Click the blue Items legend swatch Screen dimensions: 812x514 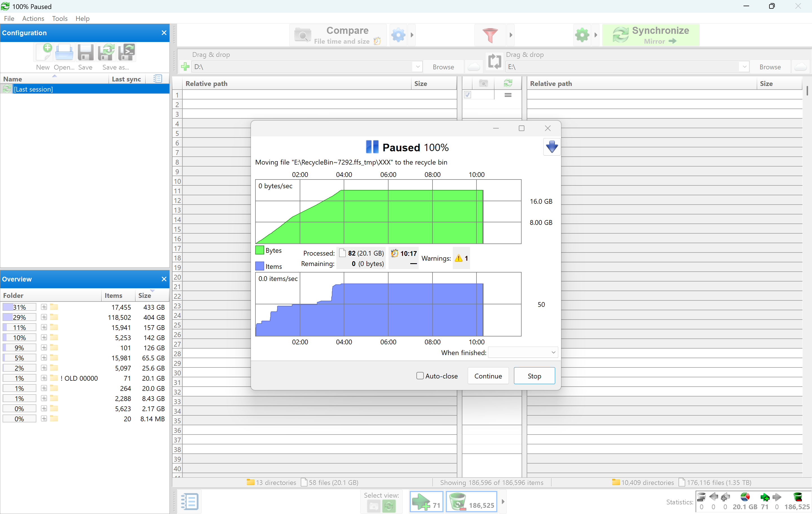point(259,266)
